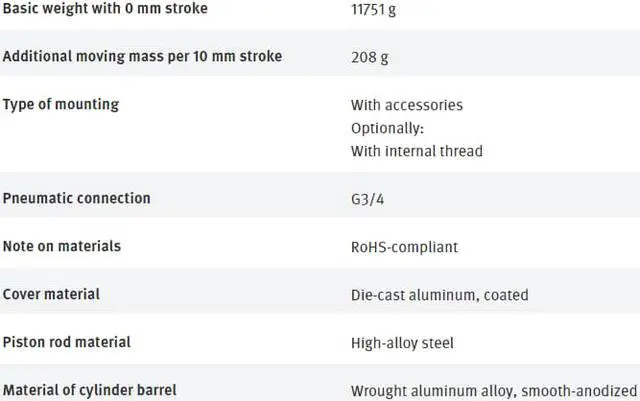The height and width of the screenshot is (401, 640).
Task: Click the 'Type of mounting' label
Action: (61, 104)
